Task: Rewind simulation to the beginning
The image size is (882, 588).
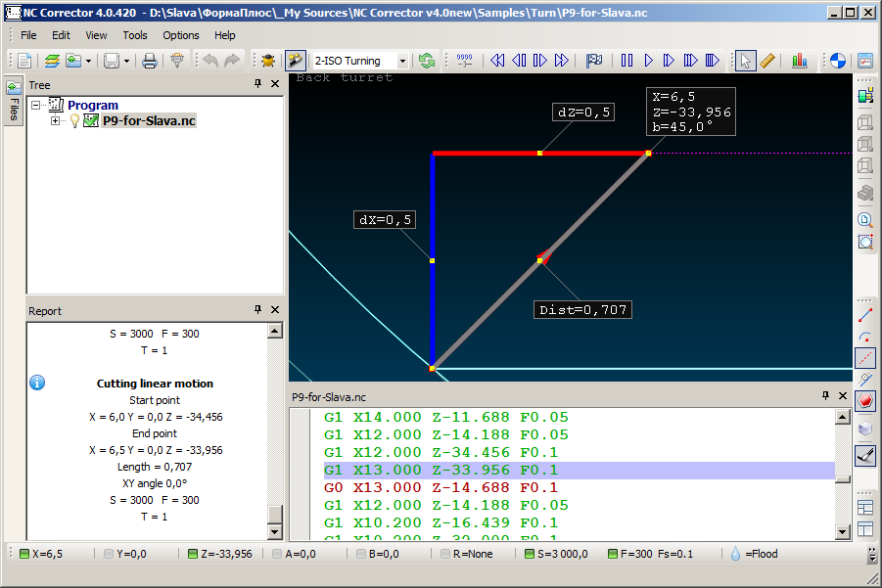Action: coord(497,60)
